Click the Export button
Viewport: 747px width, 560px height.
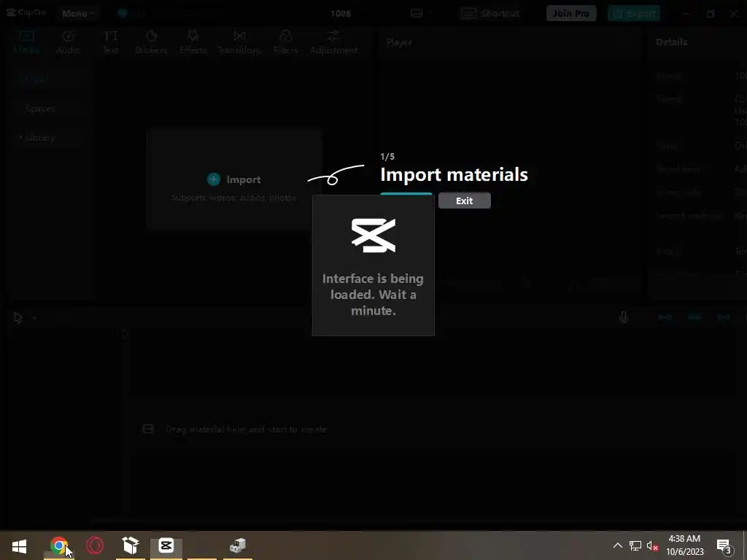coord(634,13)
